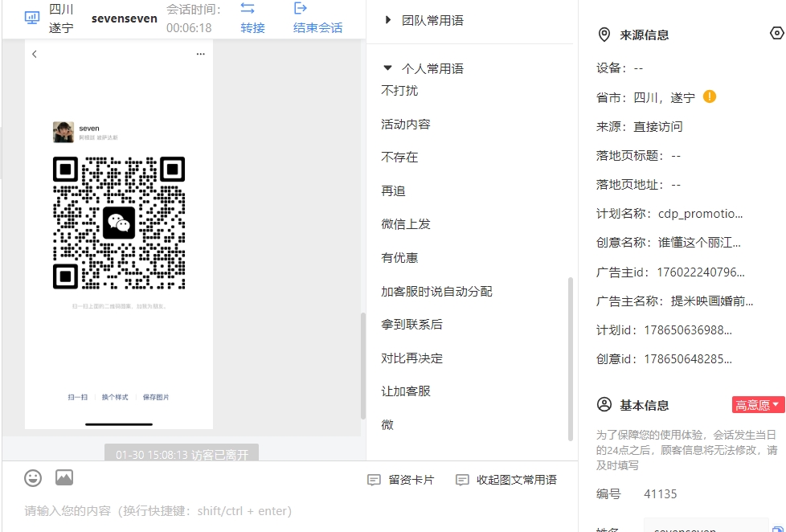Click the message input field placeholder
The width and height of the screenshot is (786, 532).
point(158,511)
